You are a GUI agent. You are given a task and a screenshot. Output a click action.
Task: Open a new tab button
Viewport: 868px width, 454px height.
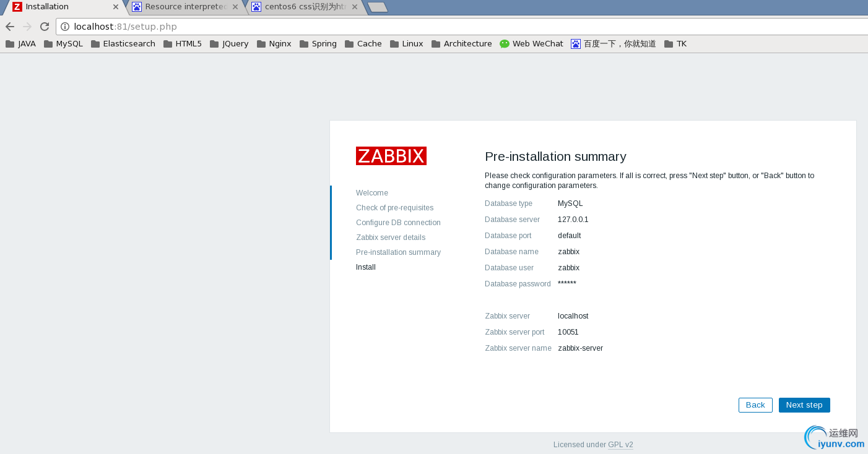[378, 7]
